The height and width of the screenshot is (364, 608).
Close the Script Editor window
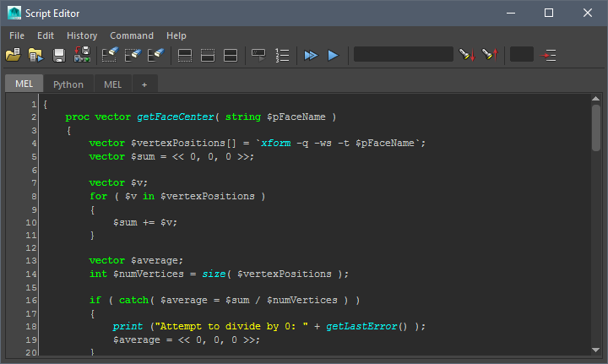coord(588,13)
